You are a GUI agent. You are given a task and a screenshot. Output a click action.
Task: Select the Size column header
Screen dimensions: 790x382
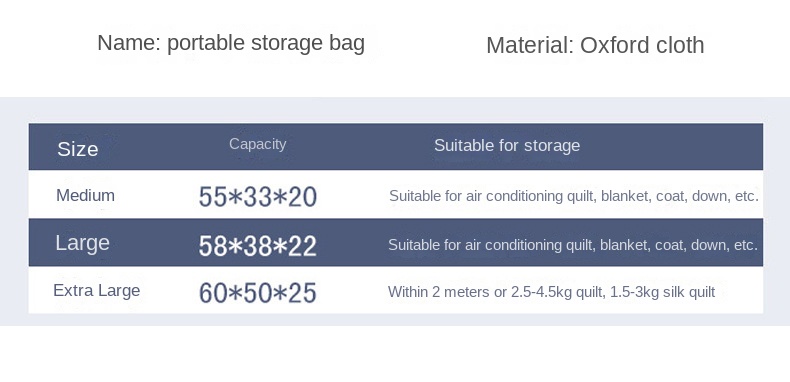(x=78, y=149)
